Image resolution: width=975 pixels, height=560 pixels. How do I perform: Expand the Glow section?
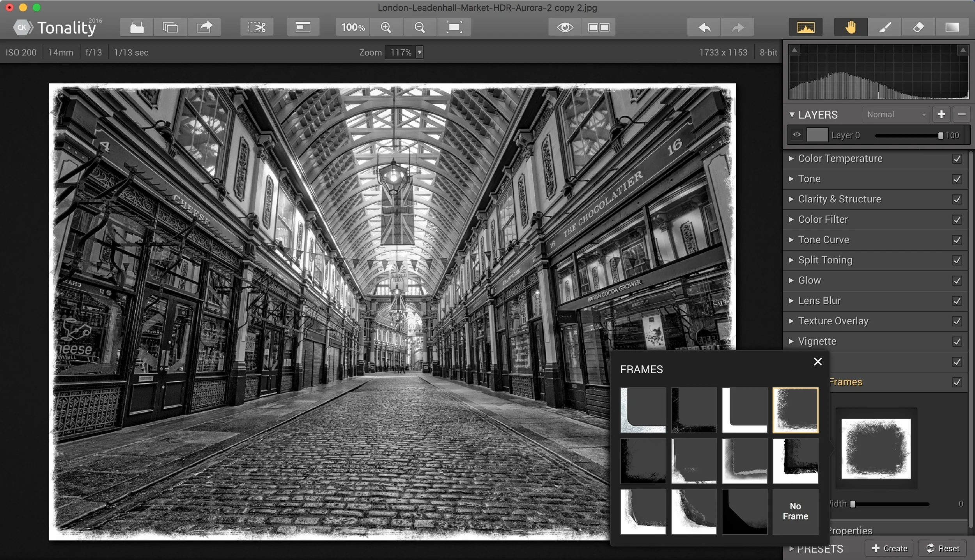tap(791, 280)
